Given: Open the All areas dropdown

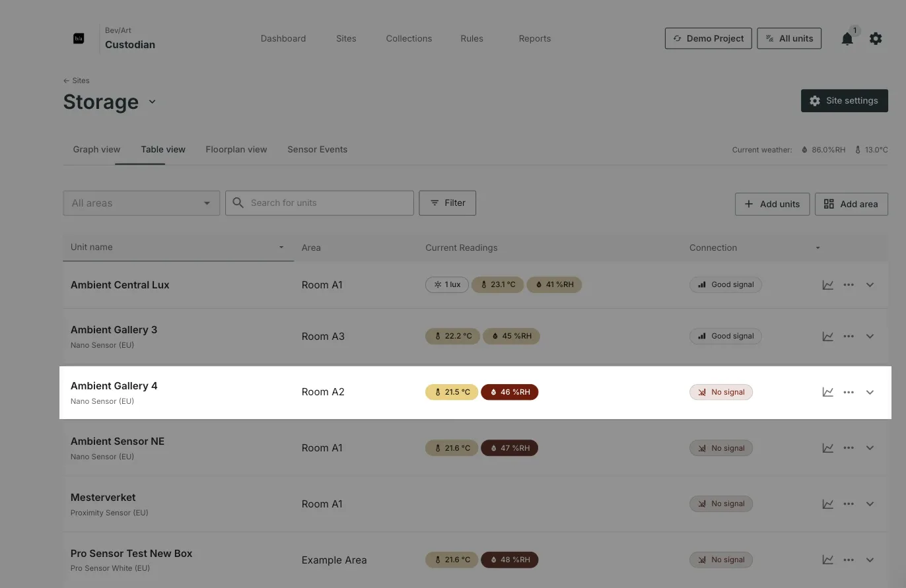Looking at the screenshot, I should coord(141,203).
